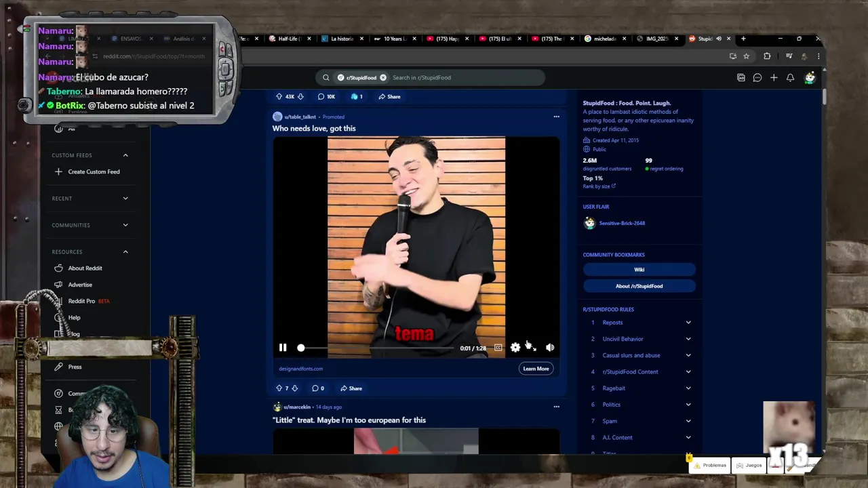The height and width of the screenshot is (488, 868).
Task: Open Press in sidebar
Action: point(75,367)
